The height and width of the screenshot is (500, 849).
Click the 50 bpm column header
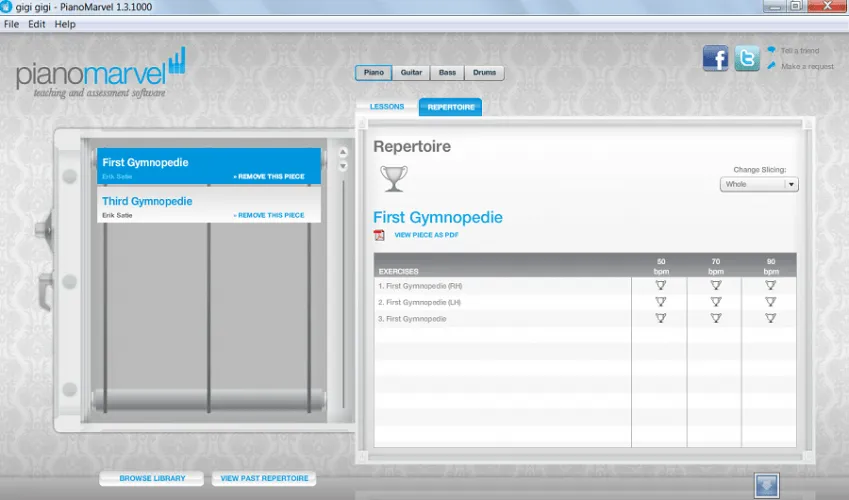pos(661,266)
